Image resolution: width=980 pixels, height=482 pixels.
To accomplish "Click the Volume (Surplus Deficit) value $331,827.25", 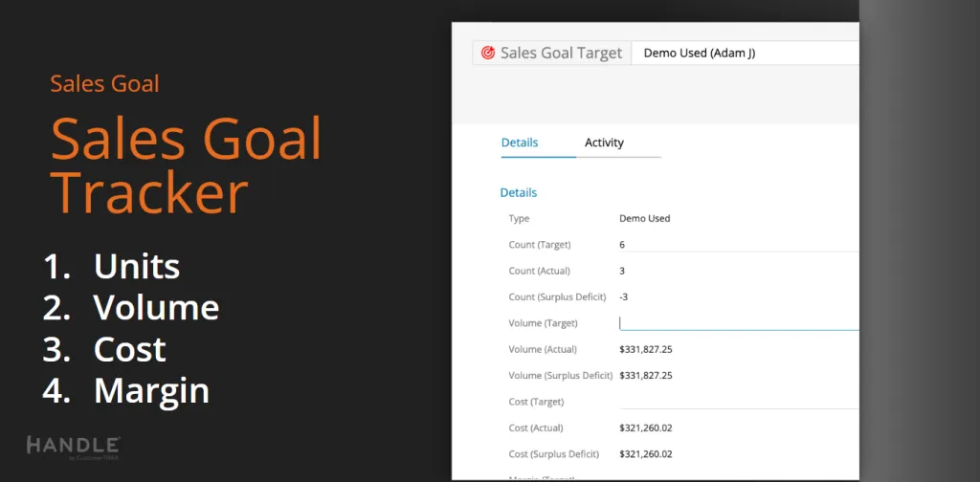I will point(646,376).
